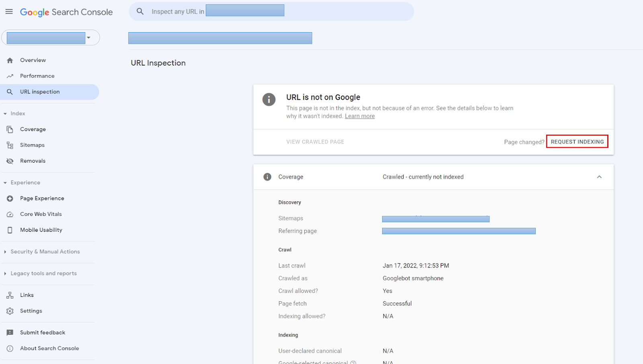This screenshot has height=364, width=643.
Task: Follow the Learn more link
Action: click(359, 116)
